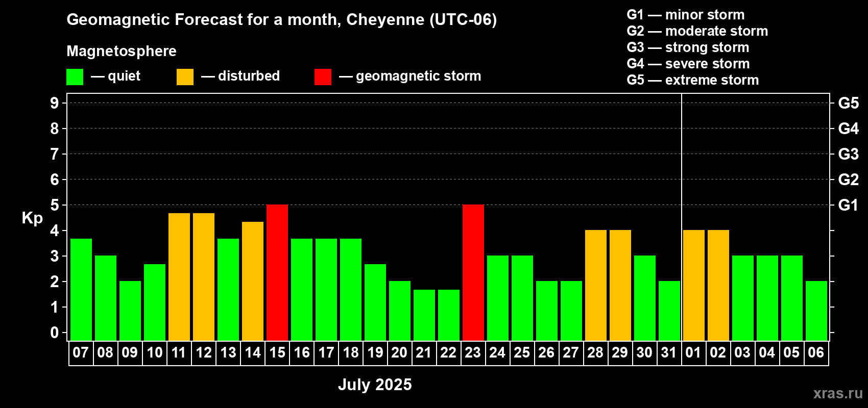This screenshot has width=868, height=408.
Task: Click the orange disturbed legend swatch
Action: pos(185,77)
